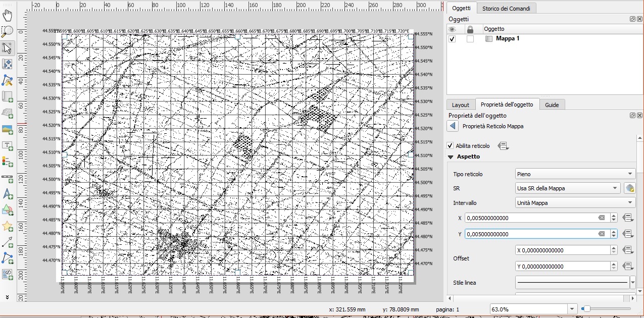Open the Intervallo 'Unità Mappa' dropdown
This screenshot has height=318, width=644.
pos(575,203)
